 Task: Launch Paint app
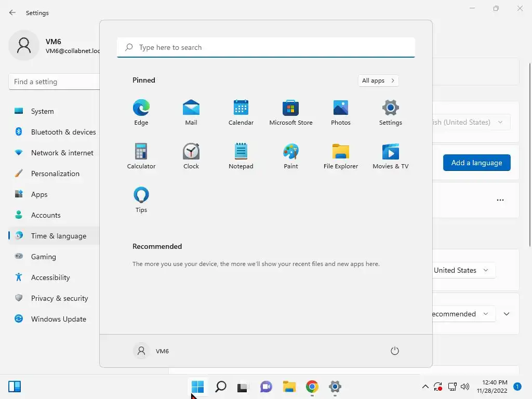(x=291, y=156)
